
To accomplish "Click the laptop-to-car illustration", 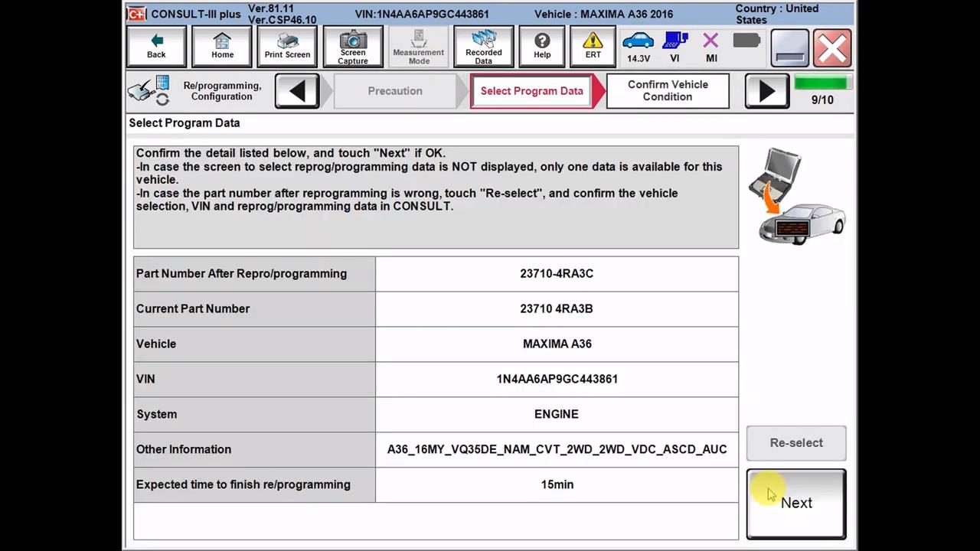I will coord(796,197).
